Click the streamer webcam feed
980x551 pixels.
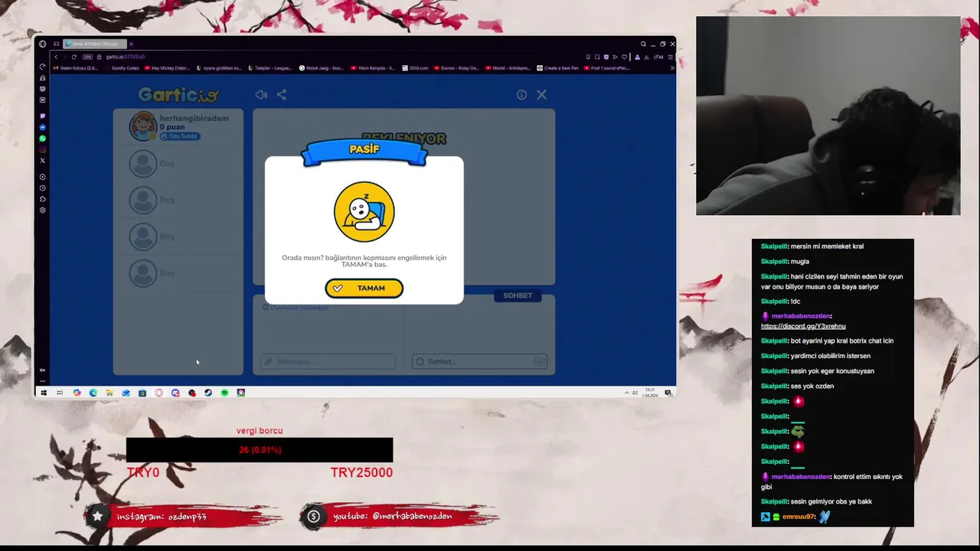pyautogui.click(x=828, y=116)
